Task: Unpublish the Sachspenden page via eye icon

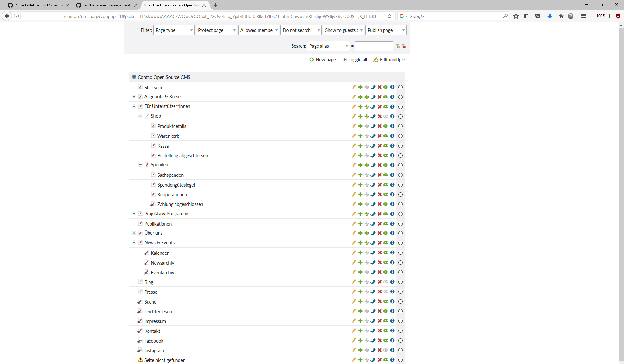Action: tap(386, 175)
